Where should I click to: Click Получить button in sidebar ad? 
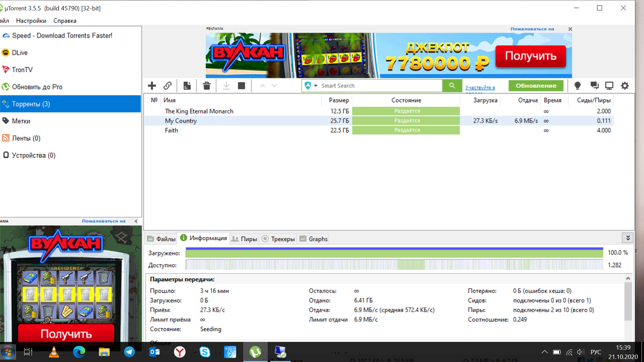[x=66, y=334]
